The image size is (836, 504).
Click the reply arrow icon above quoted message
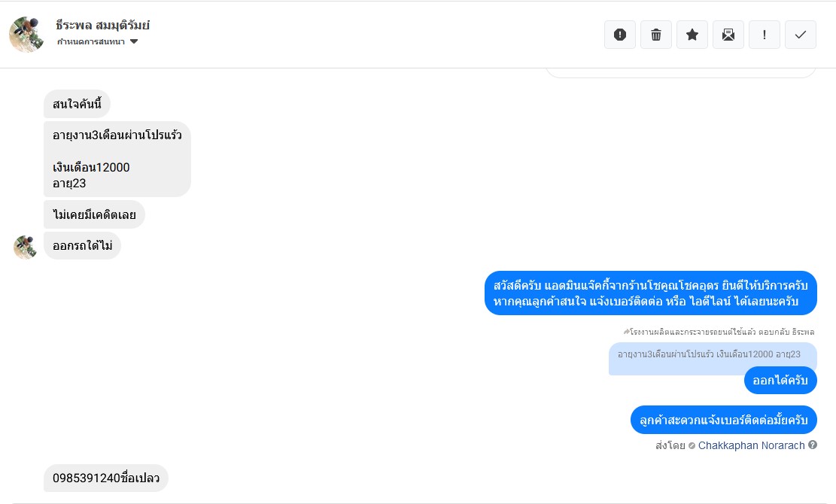(626, 332)
